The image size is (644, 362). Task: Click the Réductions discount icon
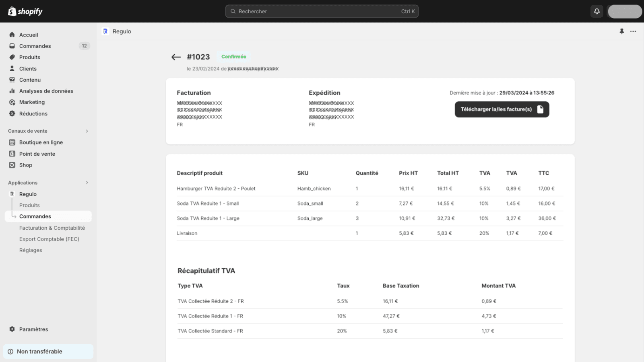12,114
